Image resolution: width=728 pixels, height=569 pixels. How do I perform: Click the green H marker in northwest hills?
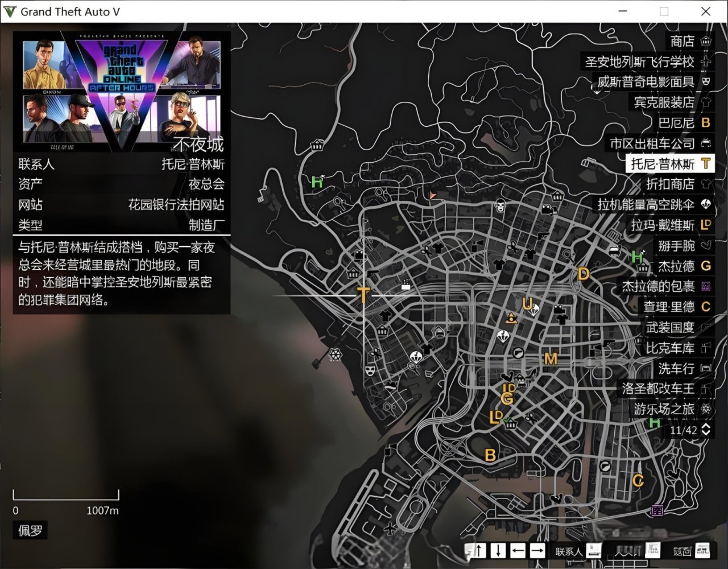pyautogui.click(x=317, y=182)
